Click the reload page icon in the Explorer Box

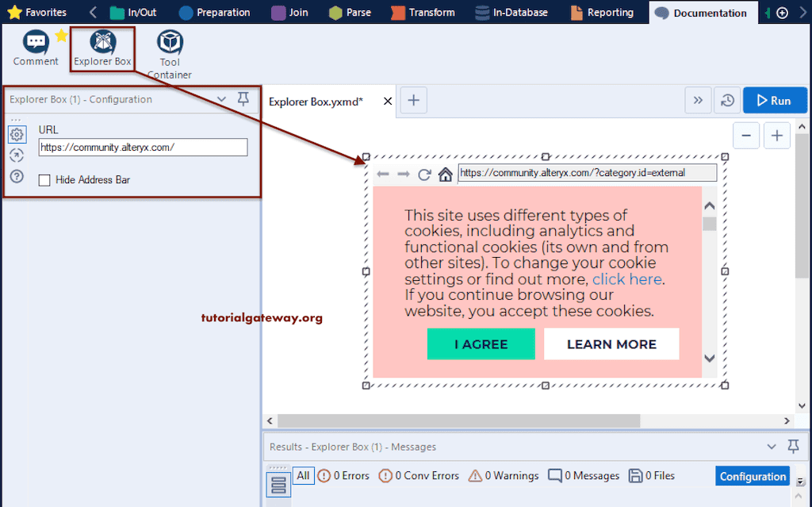tap(426, 173)
